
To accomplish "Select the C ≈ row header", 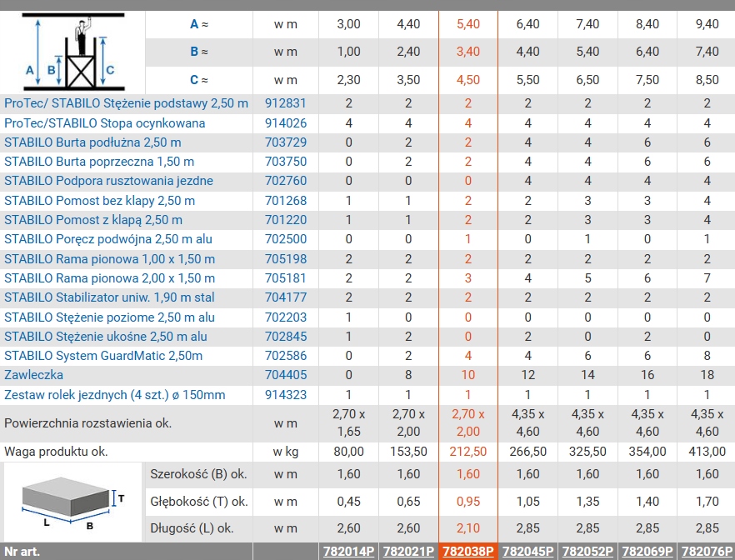I will (x=199, y=80).
